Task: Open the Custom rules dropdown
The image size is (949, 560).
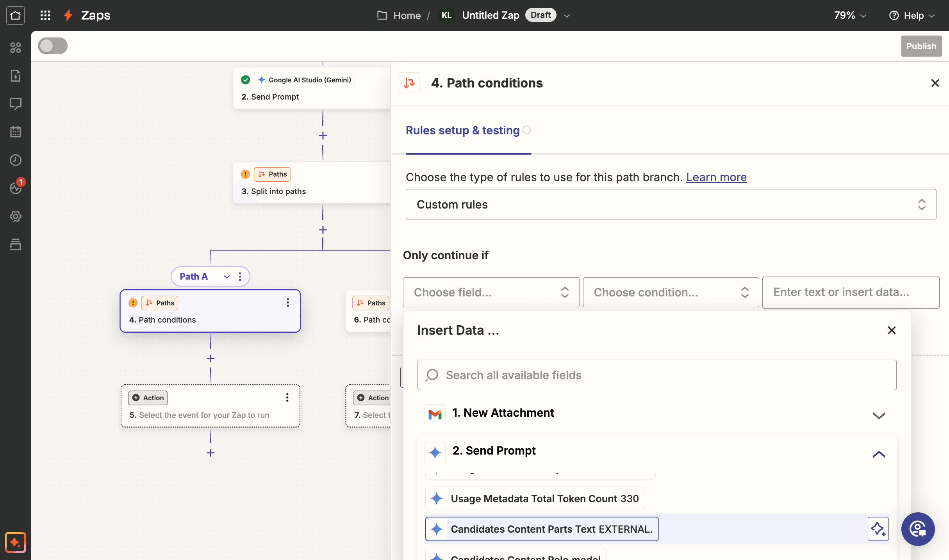Action: (x=671, y=205)
